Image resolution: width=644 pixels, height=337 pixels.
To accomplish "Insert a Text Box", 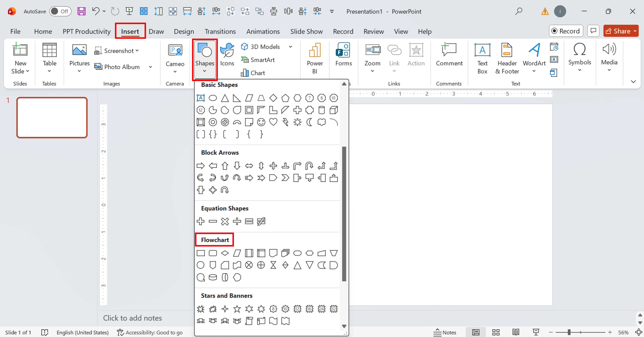I will pyautogui.click(x=482, y=58).
